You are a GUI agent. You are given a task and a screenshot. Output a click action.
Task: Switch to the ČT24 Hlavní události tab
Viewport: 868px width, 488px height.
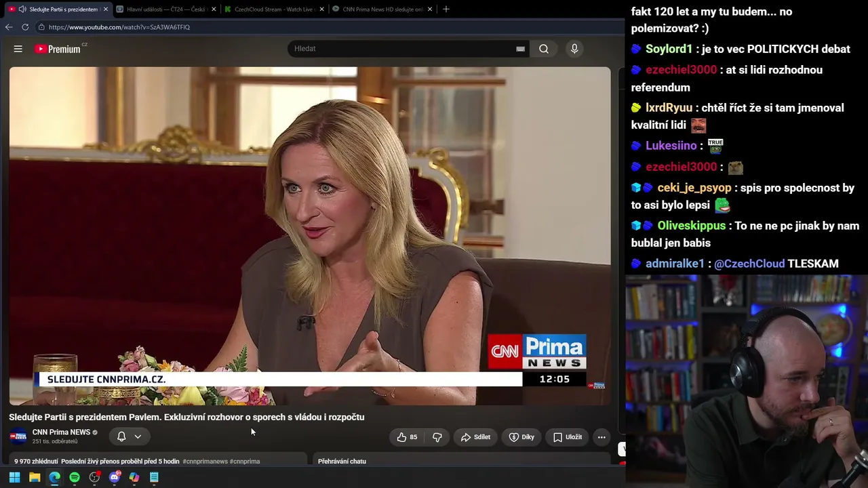tap(165, 9)
